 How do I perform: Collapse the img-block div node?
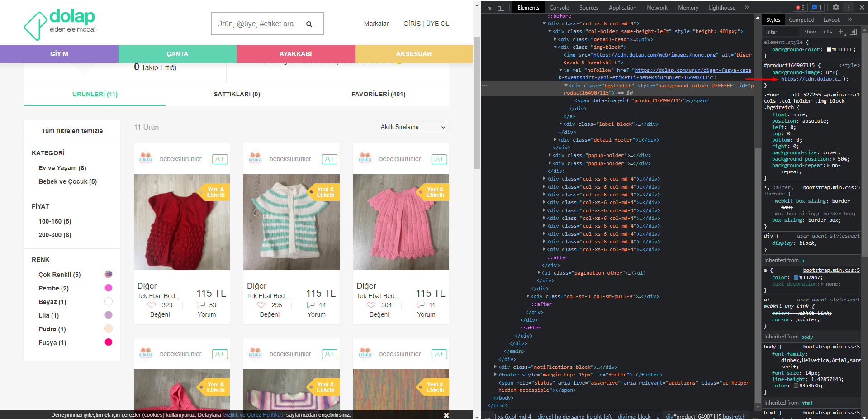pyautogui.click(x=555, y=47)
